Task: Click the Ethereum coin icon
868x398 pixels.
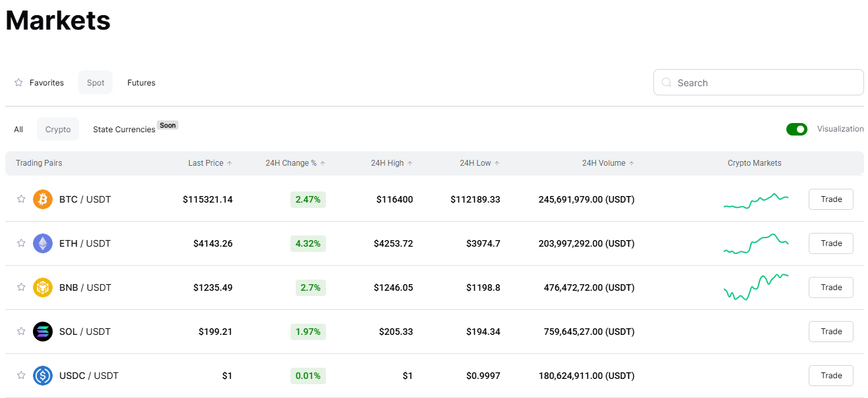Action: coord(43,243)
